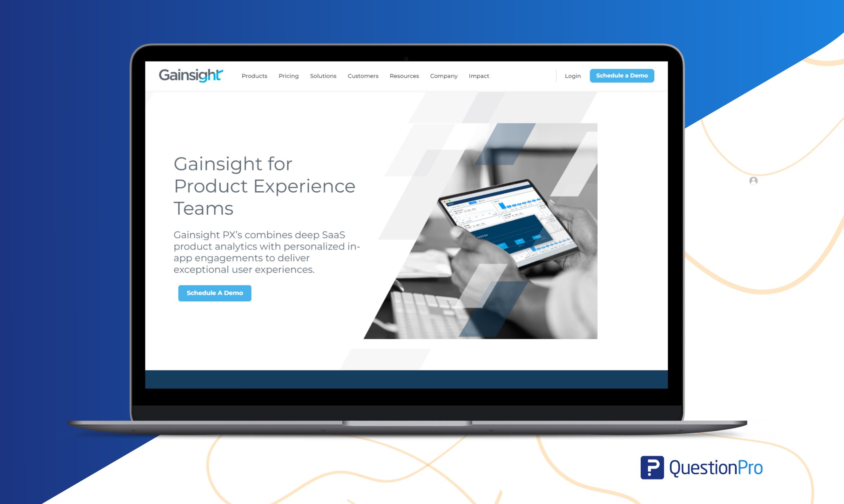The width and height of the screenshot is (844, 504).
Task: Expand the Solutions dropdown menu
Action: (322, 75)
